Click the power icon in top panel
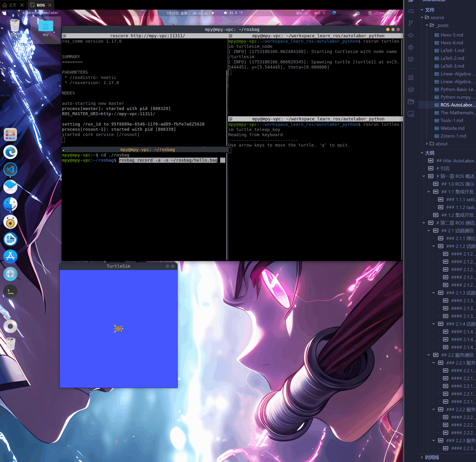 pyautogui.click(x=396, y=13)
